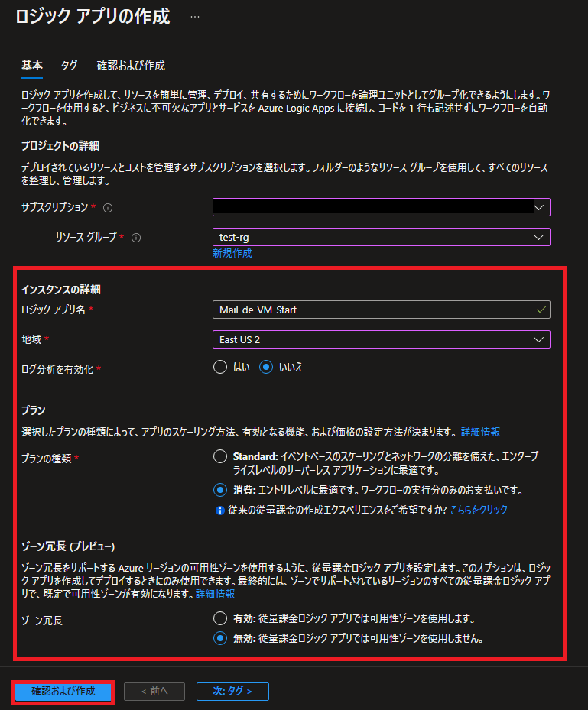The height and width of the screenshot is (710, 588).
Task: Open 詳細情報 link in the ゾーン冗長 description
Action: point(215,594)
